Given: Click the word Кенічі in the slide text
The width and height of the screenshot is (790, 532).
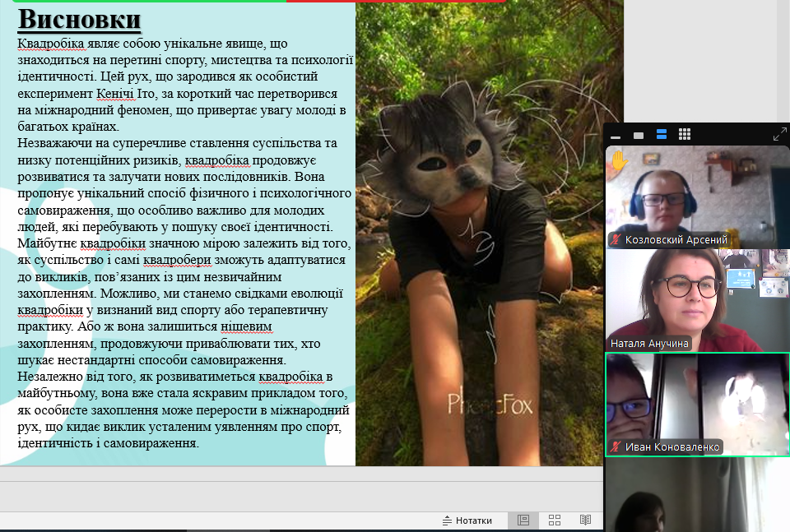Looking at the screenshot, I should 115,94.
